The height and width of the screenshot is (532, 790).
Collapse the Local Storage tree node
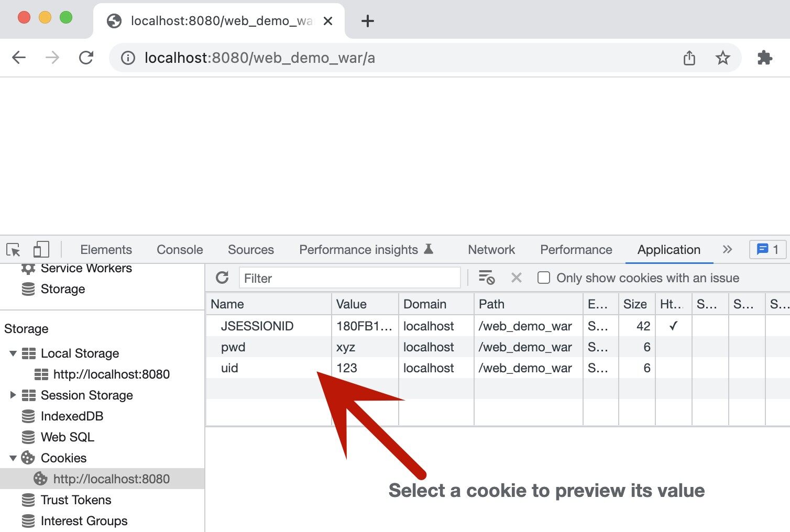(13, 353)
